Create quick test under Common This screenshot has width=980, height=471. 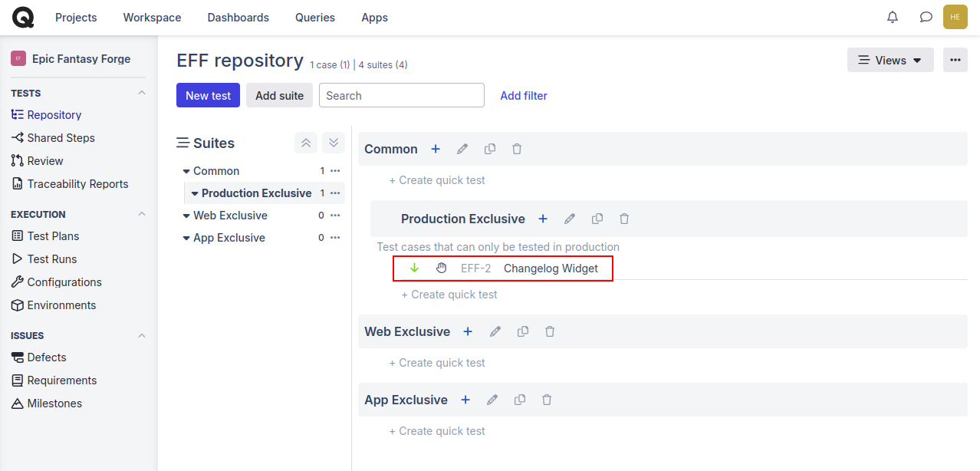pos(437,180)
